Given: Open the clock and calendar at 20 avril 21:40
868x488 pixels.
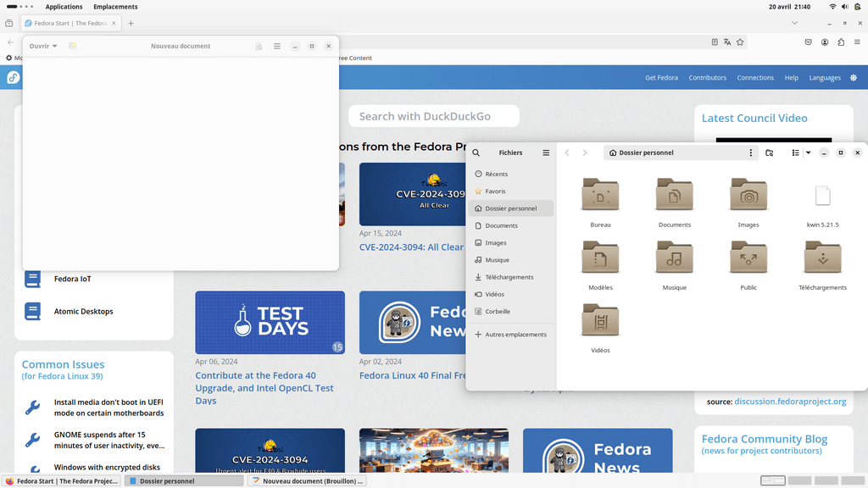Looking at the screenshot, I should (789, 7).
